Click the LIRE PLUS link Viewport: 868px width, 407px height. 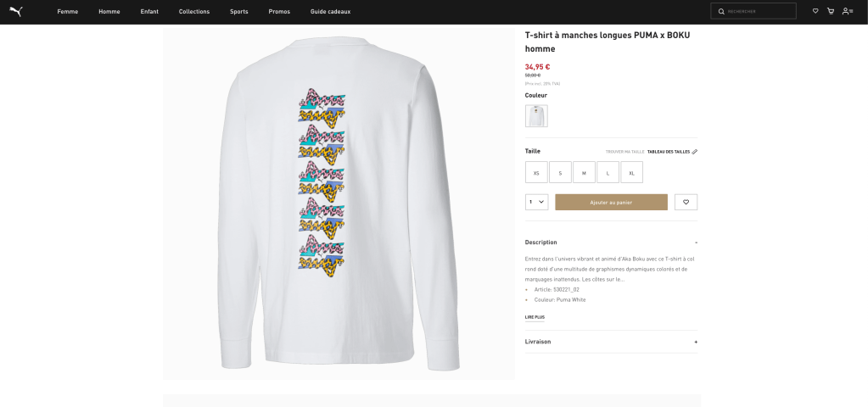[535, 317]
